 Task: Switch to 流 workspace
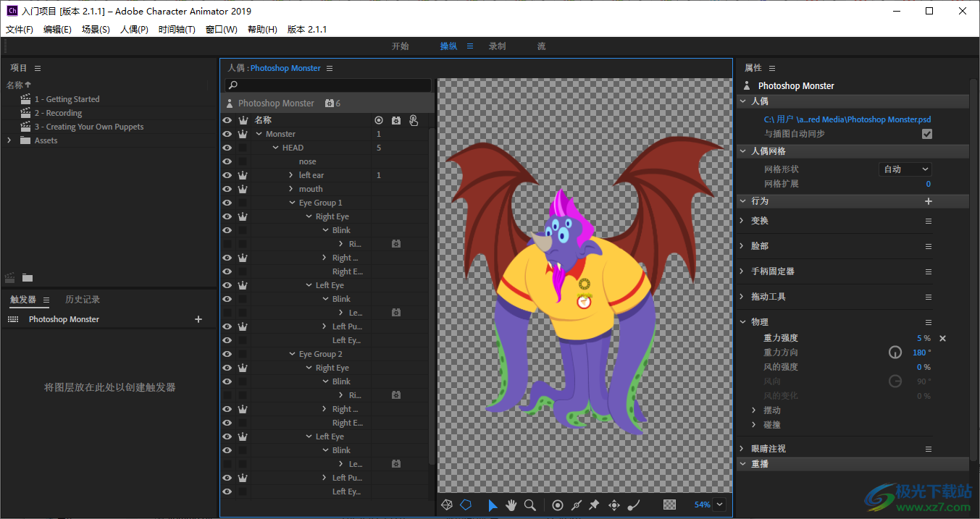(541, 46)
